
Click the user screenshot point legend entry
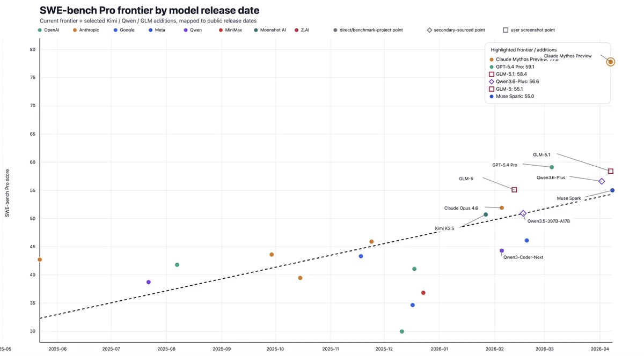coord(529,30)
